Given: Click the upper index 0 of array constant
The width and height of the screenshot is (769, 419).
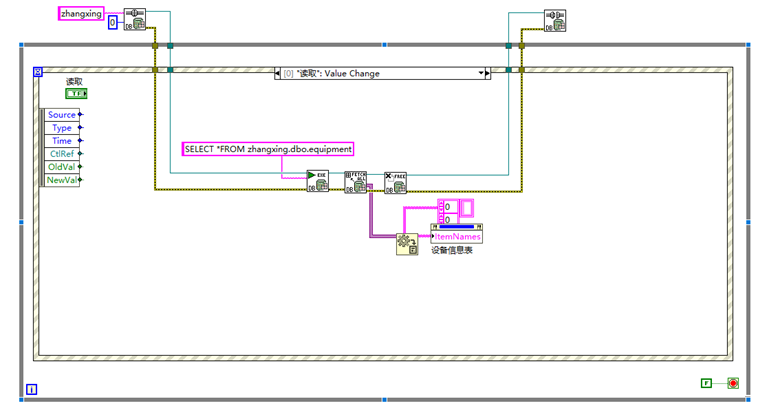Looking at the screenshot, I should tap(449, 207).
